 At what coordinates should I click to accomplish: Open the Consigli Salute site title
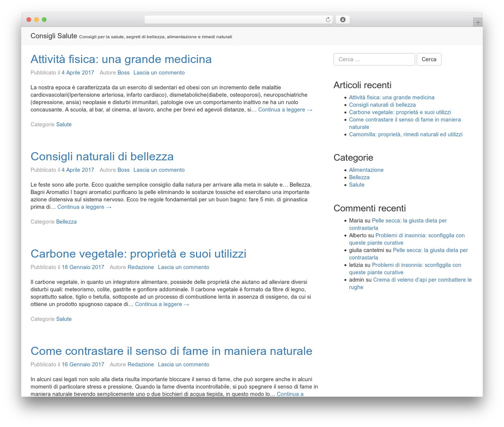click(x=54, y=36)
